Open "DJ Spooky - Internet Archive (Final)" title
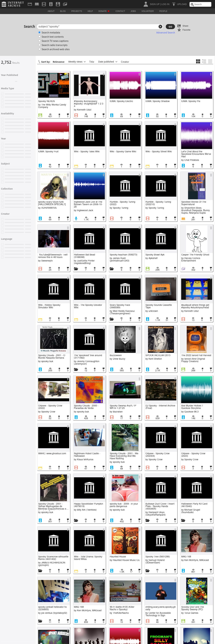Image resolution: width=215 pixels, height=644 pixels. click(x=160, y=407)
